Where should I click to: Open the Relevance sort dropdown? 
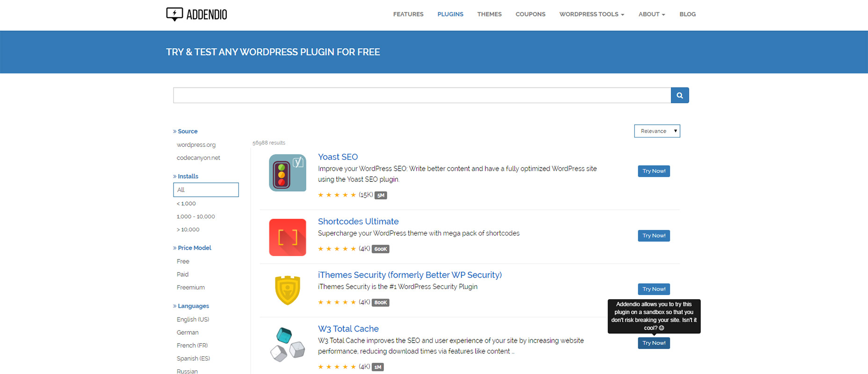[657, 131]
